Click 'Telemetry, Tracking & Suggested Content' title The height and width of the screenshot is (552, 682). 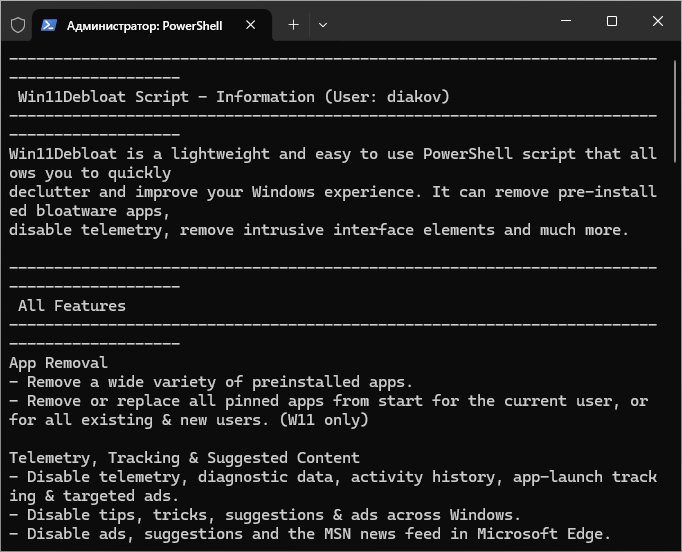point(184,458)
